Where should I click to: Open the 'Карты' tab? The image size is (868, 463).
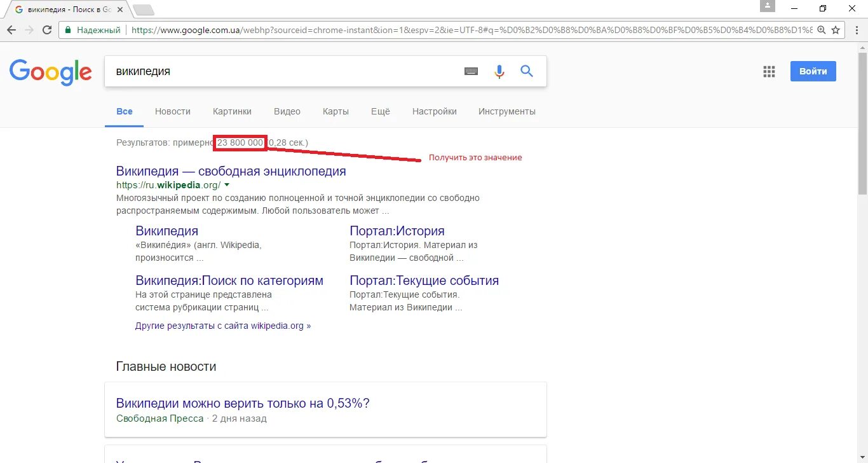(x=336, y=111)
